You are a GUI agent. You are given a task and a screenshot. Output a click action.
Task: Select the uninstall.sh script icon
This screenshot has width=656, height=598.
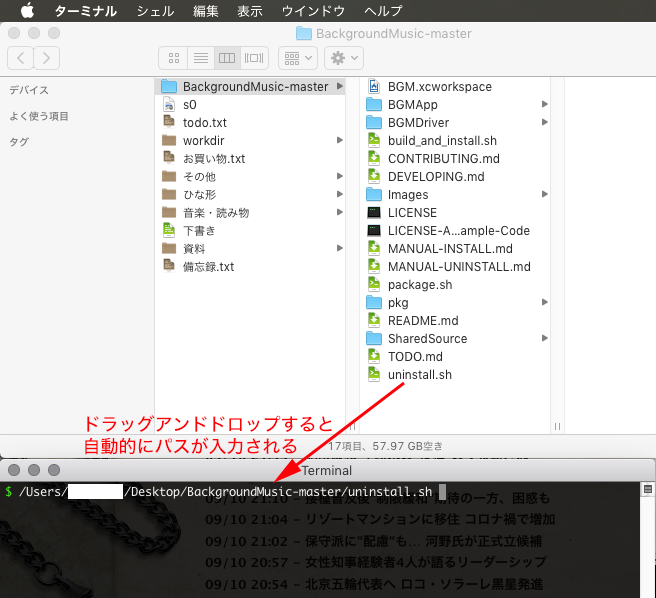[374, 374]
